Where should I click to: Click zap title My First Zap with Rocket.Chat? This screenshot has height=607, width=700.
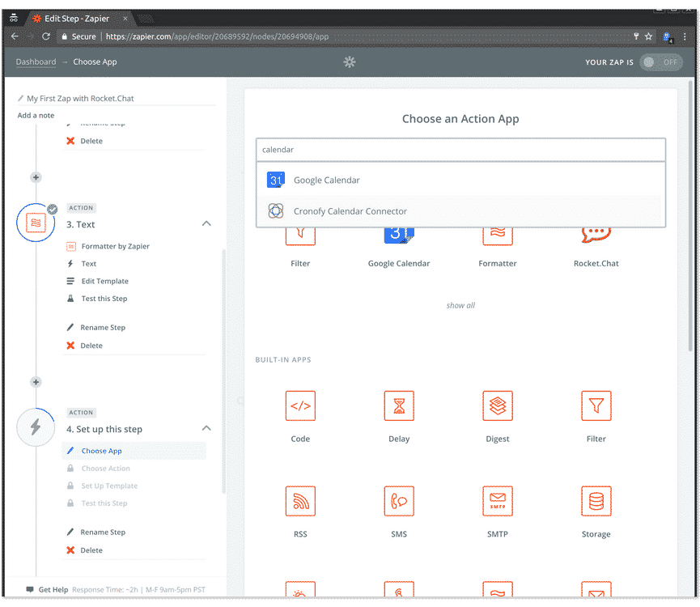click(x=80, y=98)
